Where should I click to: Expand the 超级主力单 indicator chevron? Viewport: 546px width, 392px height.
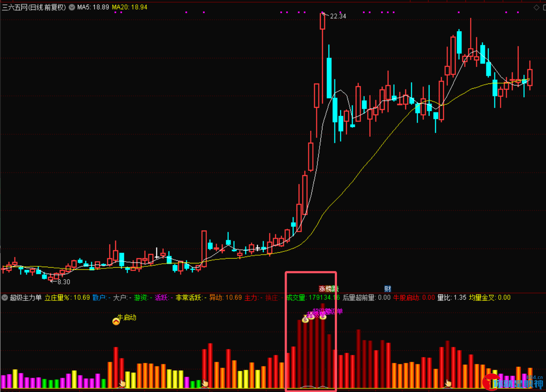[5, 297]
